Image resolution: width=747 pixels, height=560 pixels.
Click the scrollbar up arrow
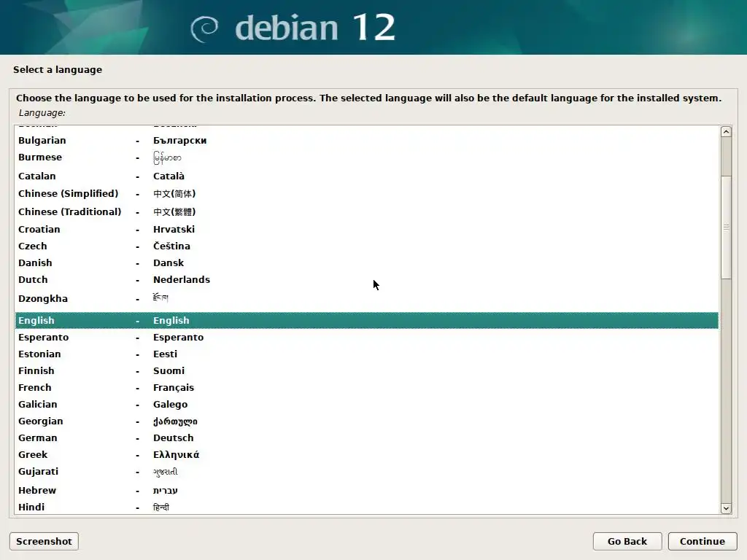(x=726, y=132)
